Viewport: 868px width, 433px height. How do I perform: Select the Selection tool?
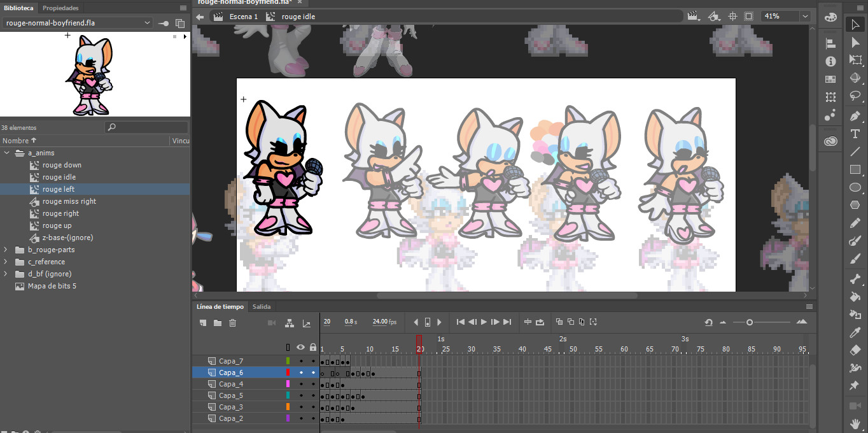pos(856,25)
